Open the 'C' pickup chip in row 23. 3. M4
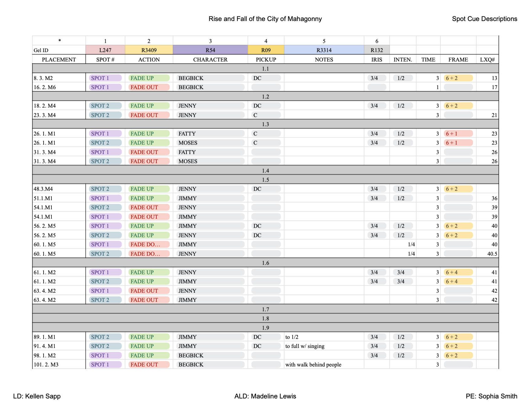Image resolution: width=532 pixels, height=411 pixels. 266,115
